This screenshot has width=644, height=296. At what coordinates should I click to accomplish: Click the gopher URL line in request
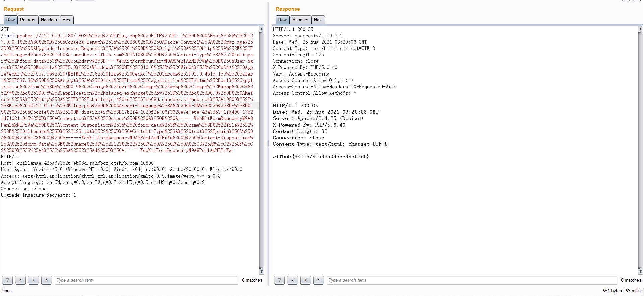coord(127,36)
